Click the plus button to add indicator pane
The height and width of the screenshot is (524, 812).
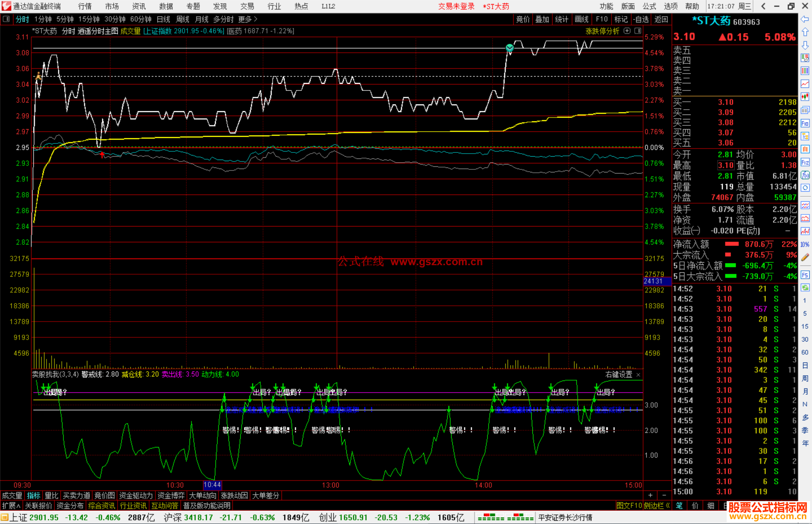pos(650,495)
